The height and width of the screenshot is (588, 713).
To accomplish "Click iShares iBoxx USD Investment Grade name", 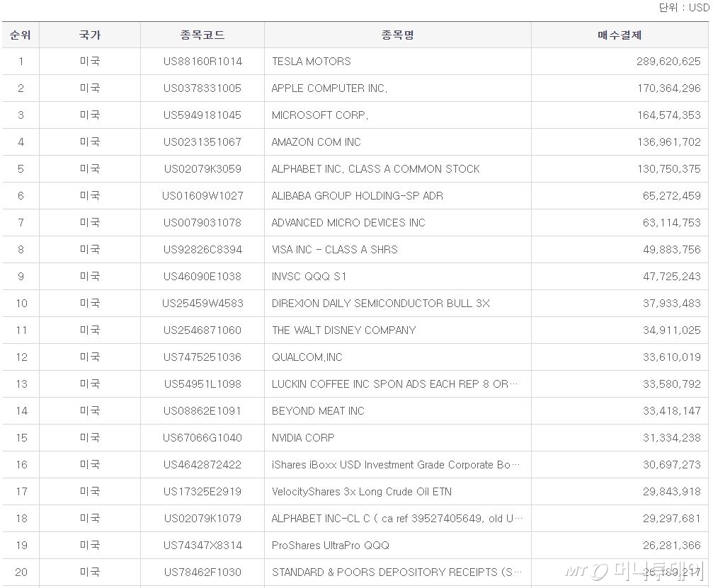I will (x=395, y=464).
